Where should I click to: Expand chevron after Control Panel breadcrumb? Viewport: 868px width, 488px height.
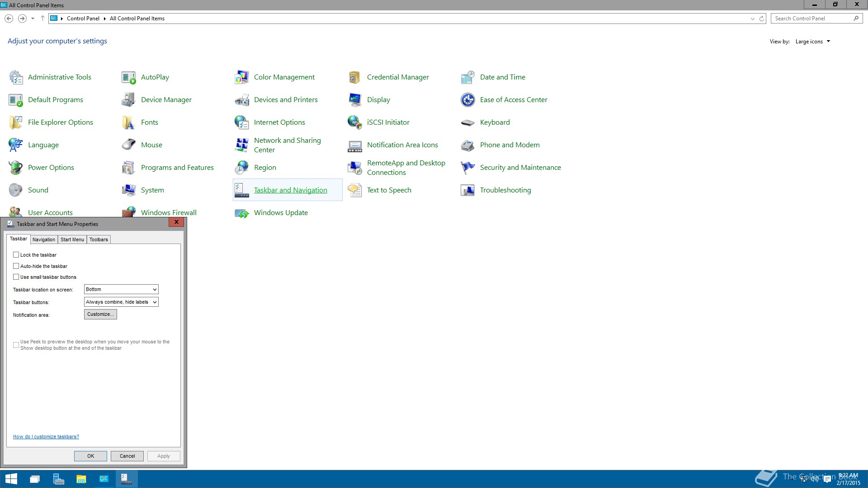104,19
